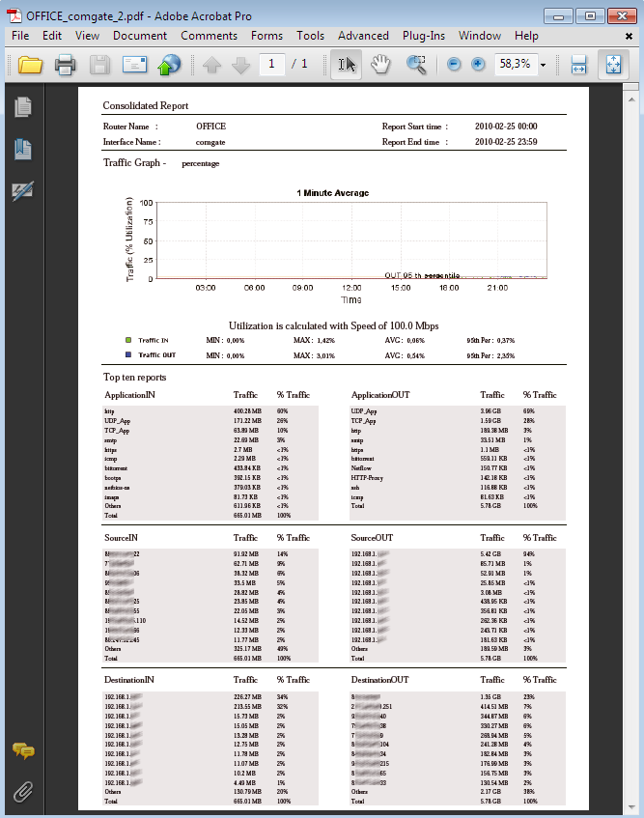The width and height of the screenshot is (644, 818).
Task: Activate the Marquee Zoom magnifier tool
Action: point(415,65)
